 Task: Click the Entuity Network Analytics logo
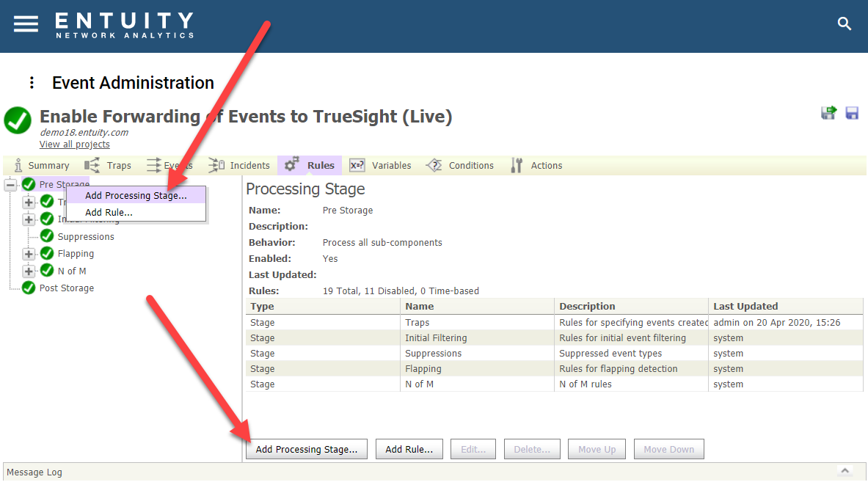click(x=125, y=26)
